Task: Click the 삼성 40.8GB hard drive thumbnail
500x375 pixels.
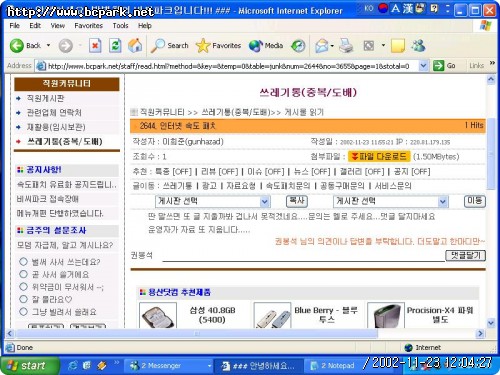Action: tap(158, 315)
